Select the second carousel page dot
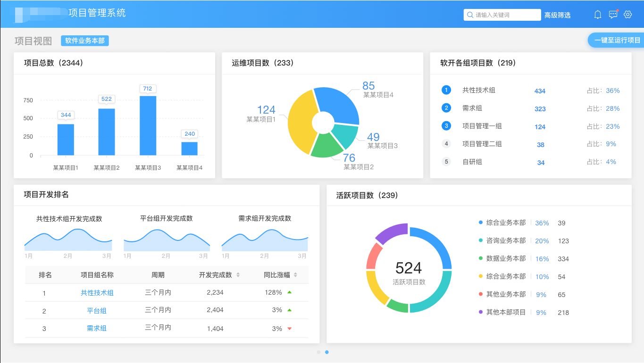This screenshot has height=363, width=644. point(327,352)
